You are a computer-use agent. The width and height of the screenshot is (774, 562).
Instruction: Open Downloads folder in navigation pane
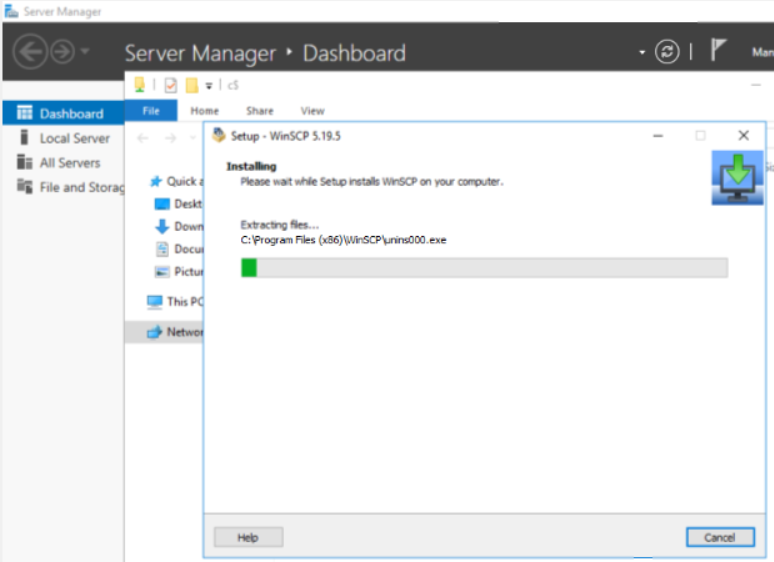178,226
